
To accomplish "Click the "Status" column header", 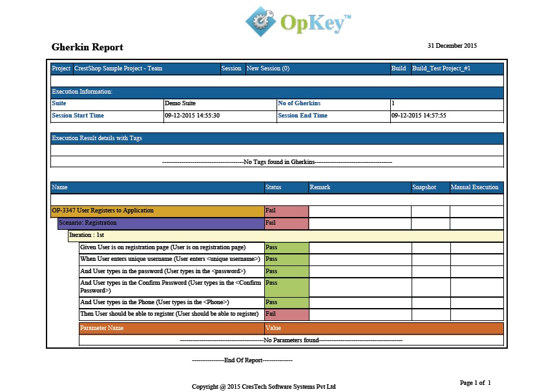I will (x=286, y=187).
